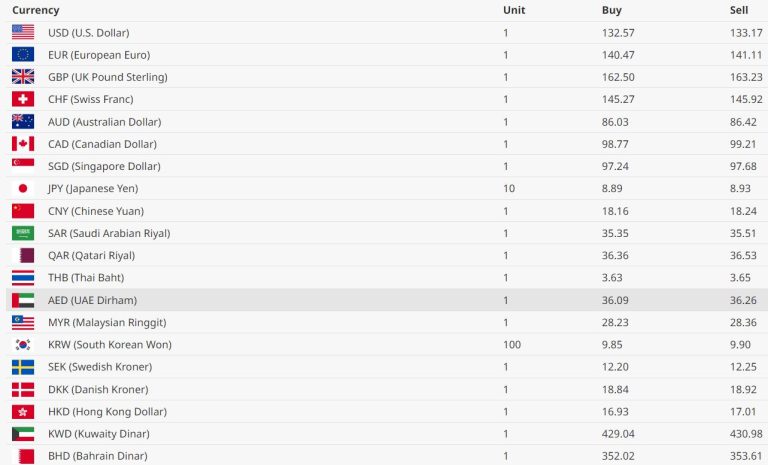Click USD buy rate 132.57
This screenshot has width=768, height=465.
tap(618, 33)
